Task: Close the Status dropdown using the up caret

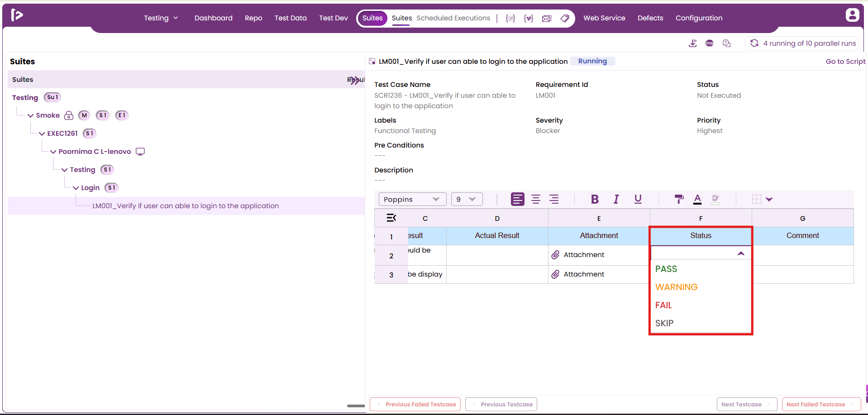Action: (741, 253)
